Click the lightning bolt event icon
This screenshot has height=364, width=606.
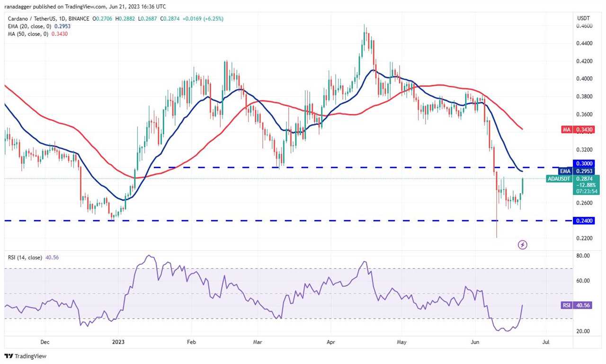coord(523,245)
